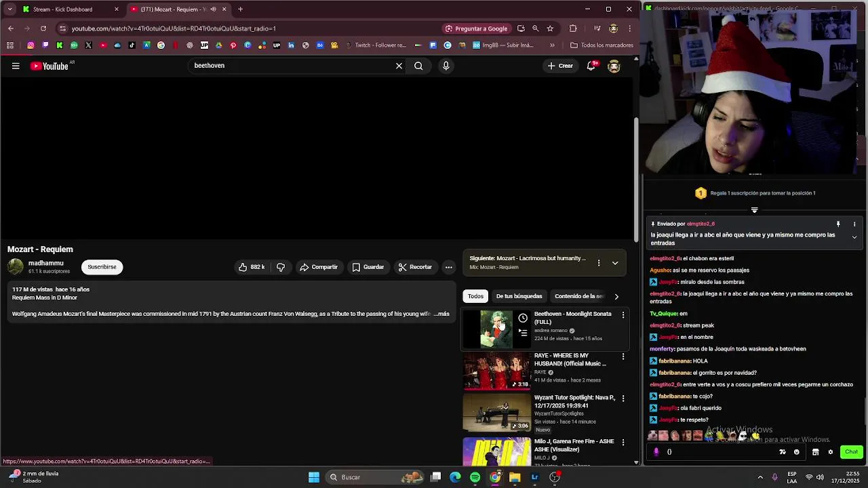The height and width of the screenshot is (488, 868).
Task: Click Preguntar a Google in address bar
Action: (476, 28)
